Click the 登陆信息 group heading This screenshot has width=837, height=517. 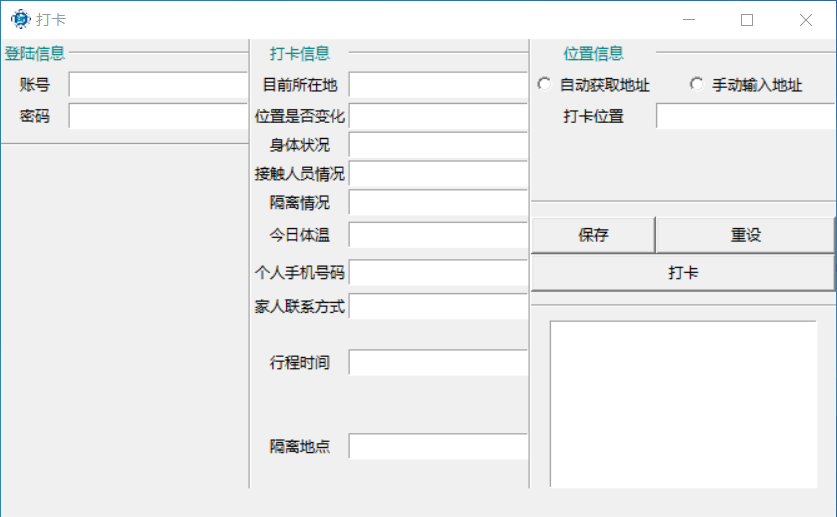tap(35, 53)
